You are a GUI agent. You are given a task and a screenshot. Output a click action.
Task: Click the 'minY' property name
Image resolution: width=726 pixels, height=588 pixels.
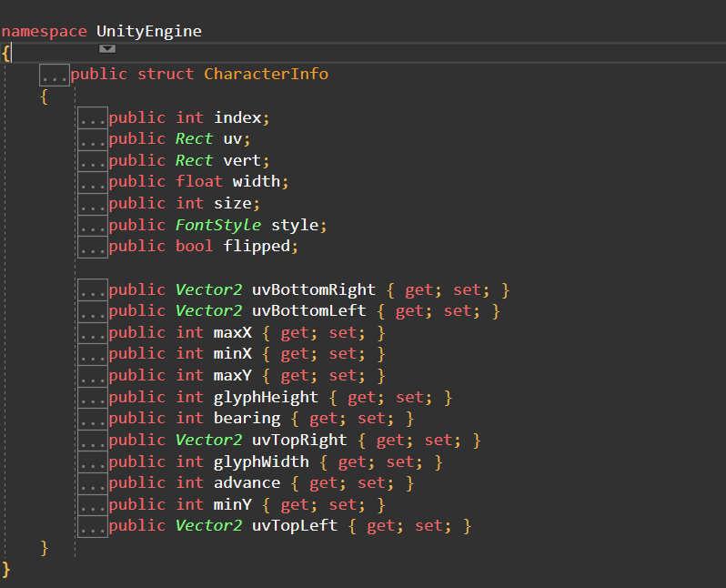(232, 504)
